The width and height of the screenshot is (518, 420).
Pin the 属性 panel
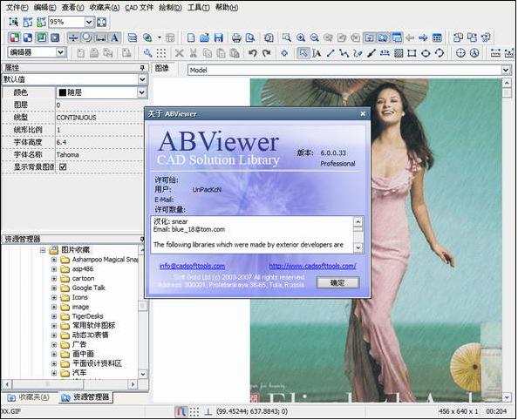coord(142,68)
